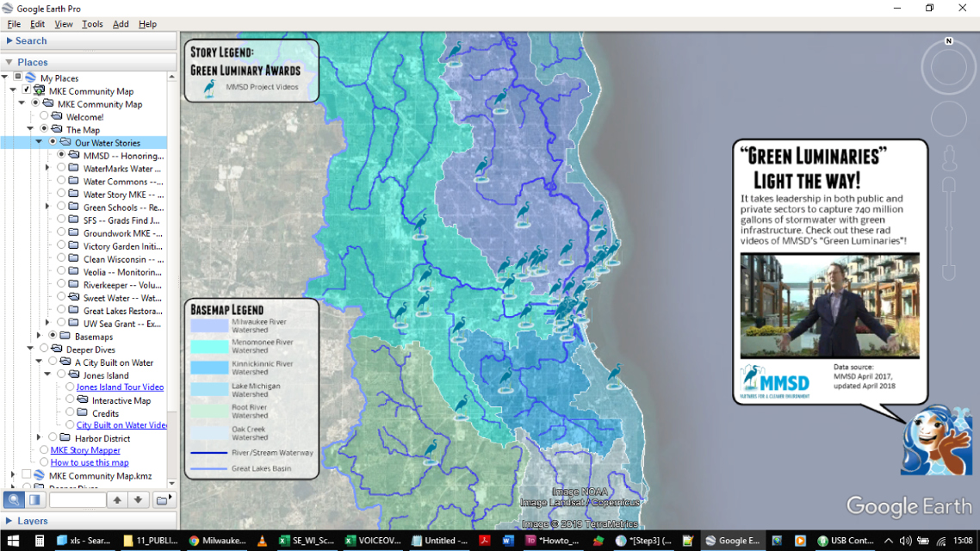This screenshot has width=980, height=551.
Task: Open the add-folder button in Places toolbar
Action: click(163, 499)
